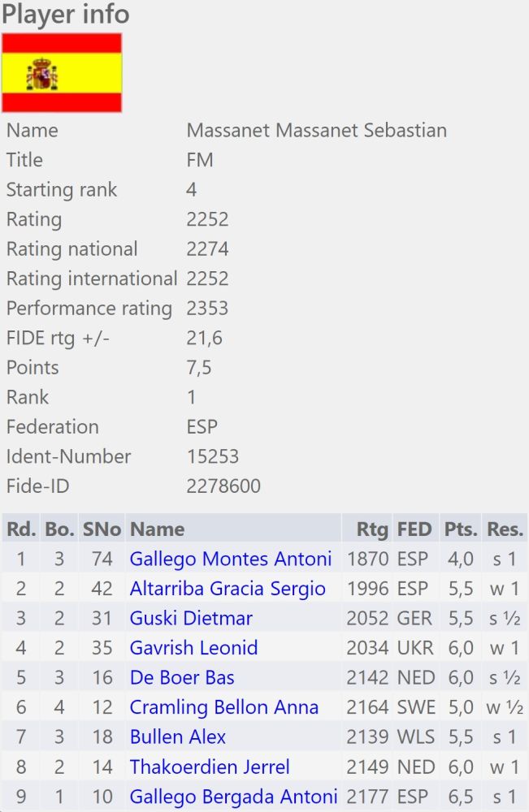Click the Rd. column header

21,529
